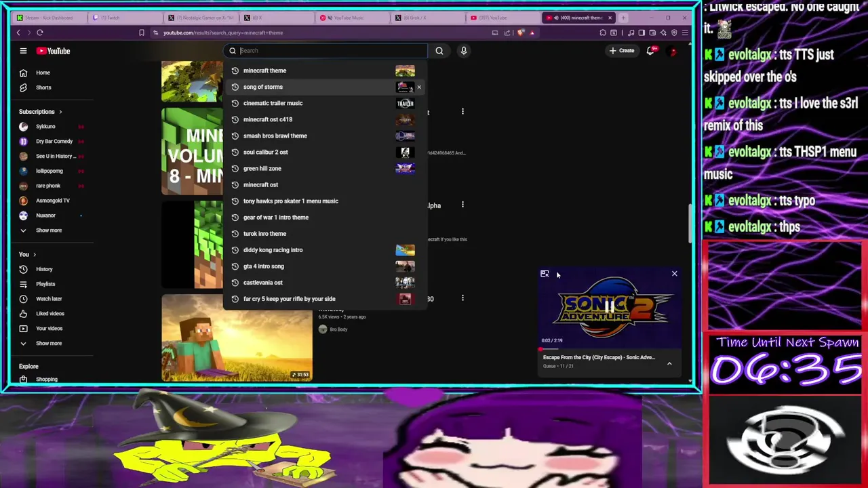868x488 pixels.
Task: Open the YouTube hamburger guide menu
Action: pos(23,51)
